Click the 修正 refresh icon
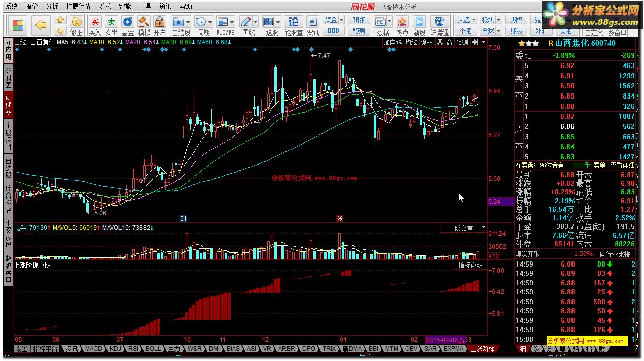This screenshot has width=644, height=361. [x=77, y=25]
